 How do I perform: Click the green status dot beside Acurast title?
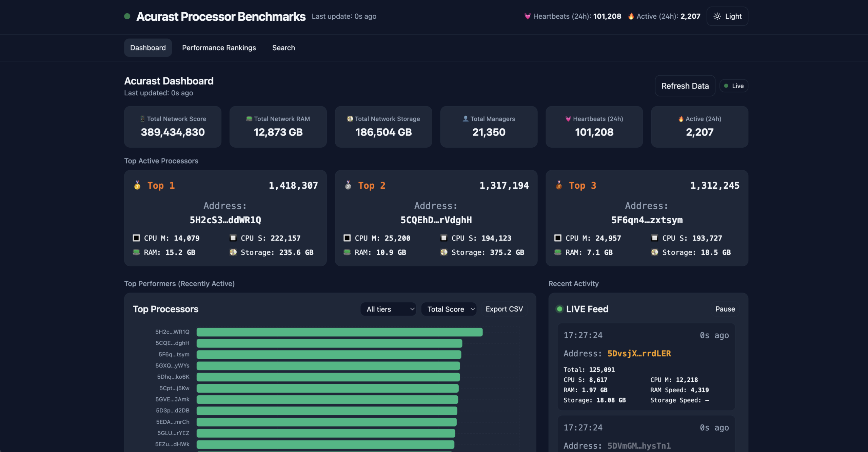click(127, 16)
